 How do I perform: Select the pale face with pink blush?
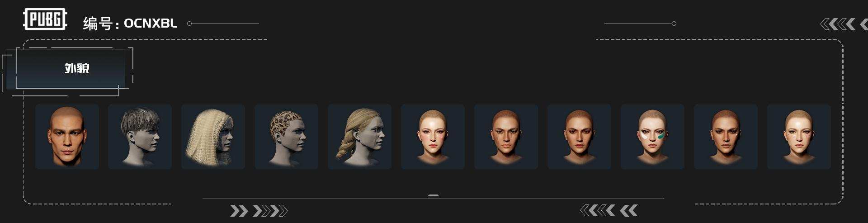(433, 137)
